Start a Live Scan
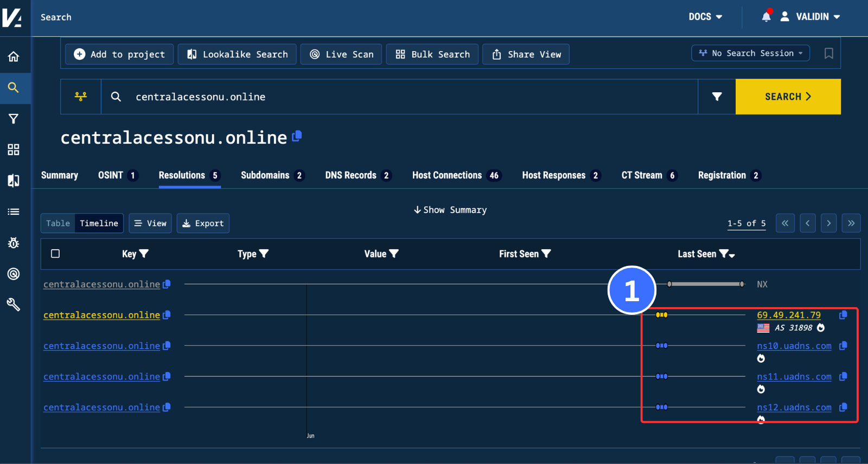The image size is (868, 464). point(341,54)
